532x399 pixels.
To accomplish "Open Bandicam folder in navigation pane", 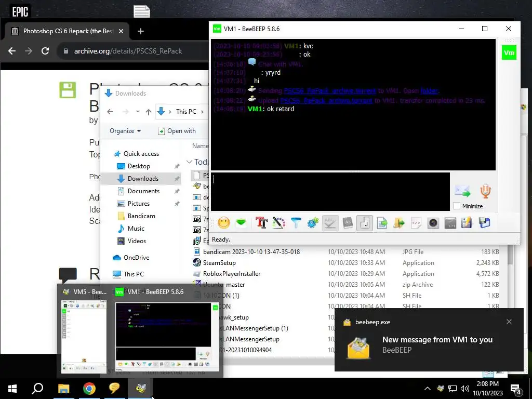I will pos(141,216).
